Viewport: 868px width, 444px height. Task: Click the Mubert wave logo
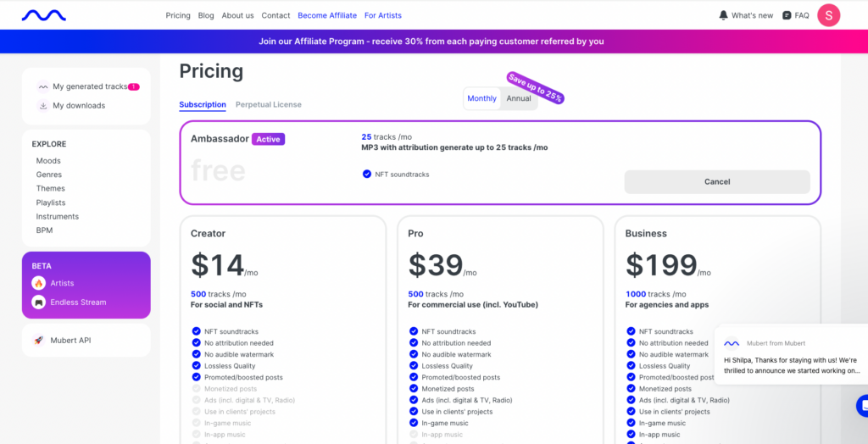(x=44, y=15)
